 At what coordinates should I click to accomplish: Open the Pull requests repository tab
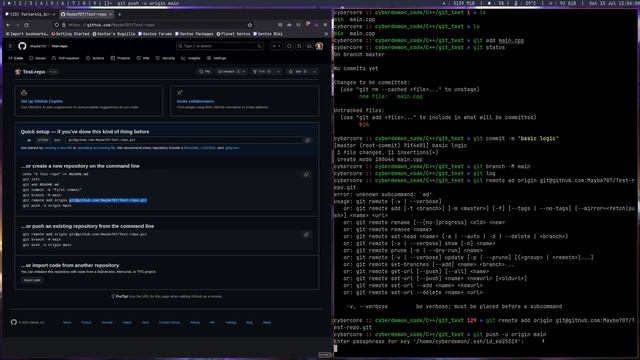(65, 58)
